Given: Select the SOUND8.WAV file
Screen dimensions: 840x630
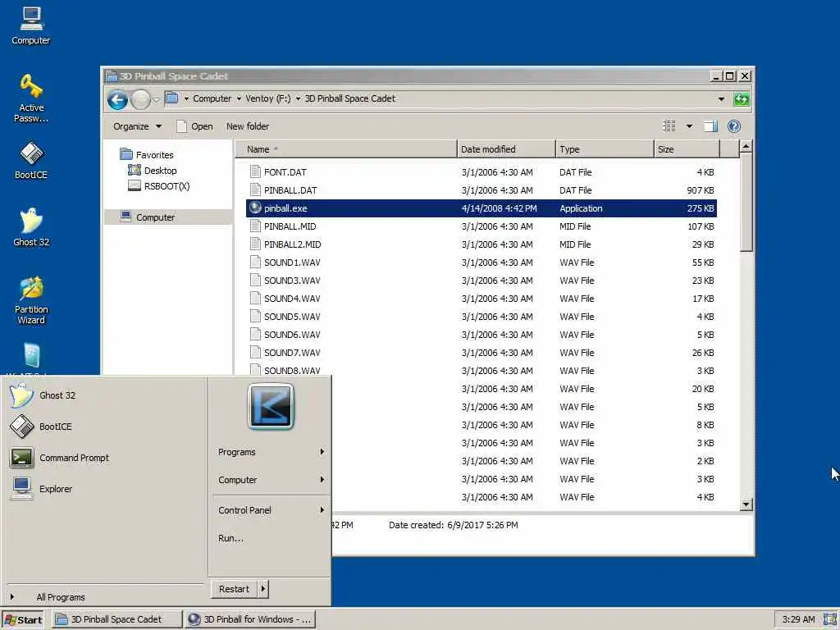Looking at the screenshot, I should coord(481,370).
